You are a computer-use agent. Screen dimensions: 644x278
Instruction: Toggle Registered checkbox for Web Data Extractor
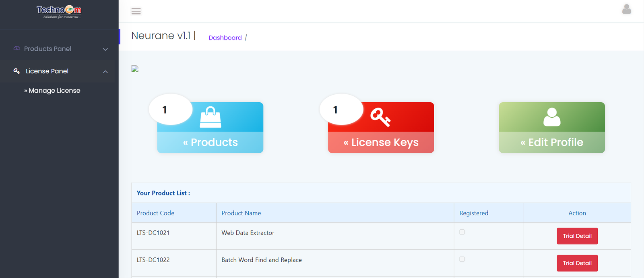(x=462, y=232)
